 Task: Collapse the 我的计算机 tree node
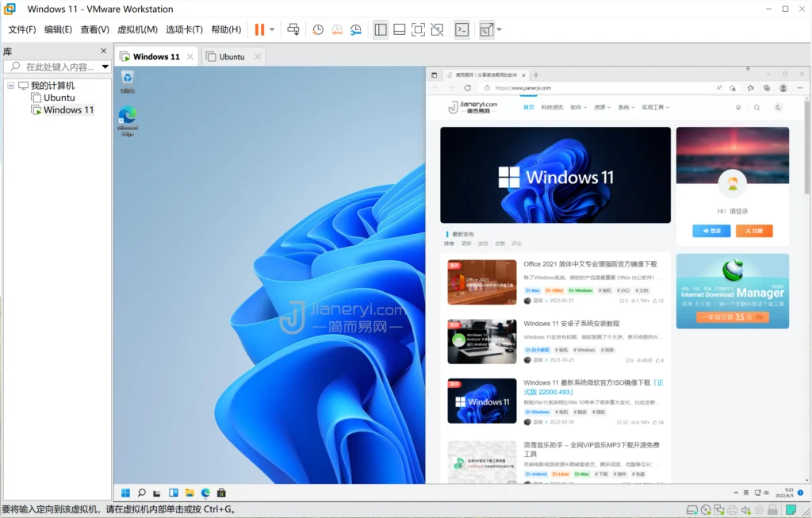(10, 86)
